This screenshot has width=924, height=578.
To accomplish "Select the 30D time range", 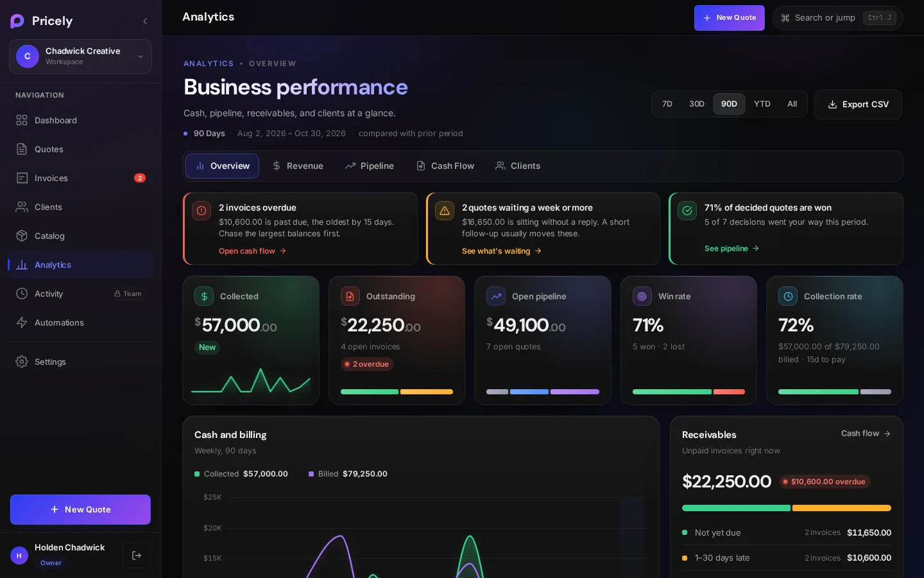I will click(697, 104).
